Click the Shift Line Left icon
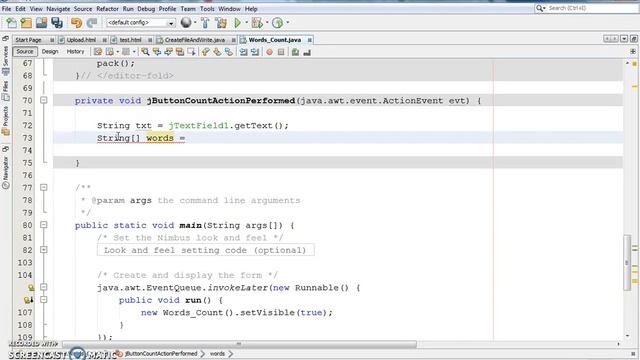Image resolution: width=640 pixels, height=360 pixels. pyautogui.click(x=244, y=52)
